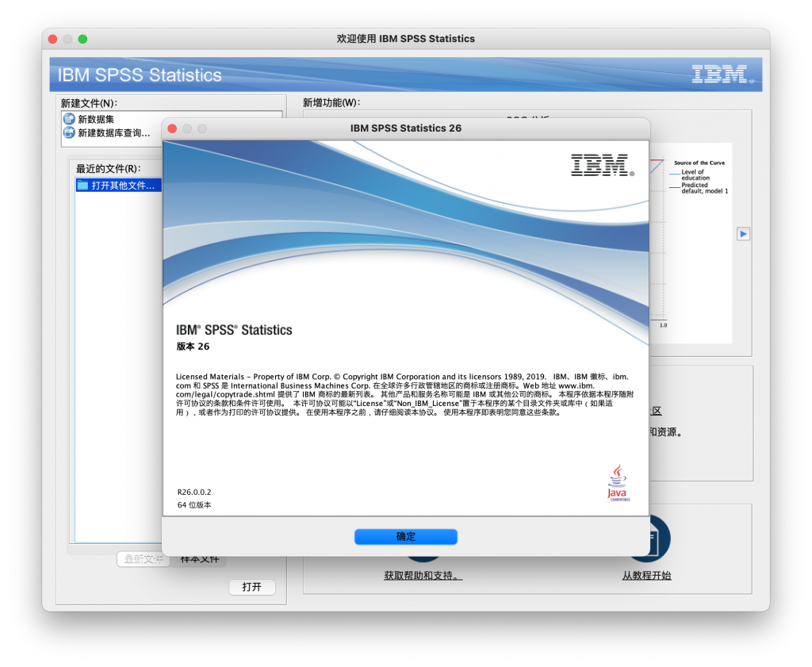Image resolution: width=812 pixels, height=667 pixels.
Task: Click the 版本 26 label
Action: [x=193, y=347]
